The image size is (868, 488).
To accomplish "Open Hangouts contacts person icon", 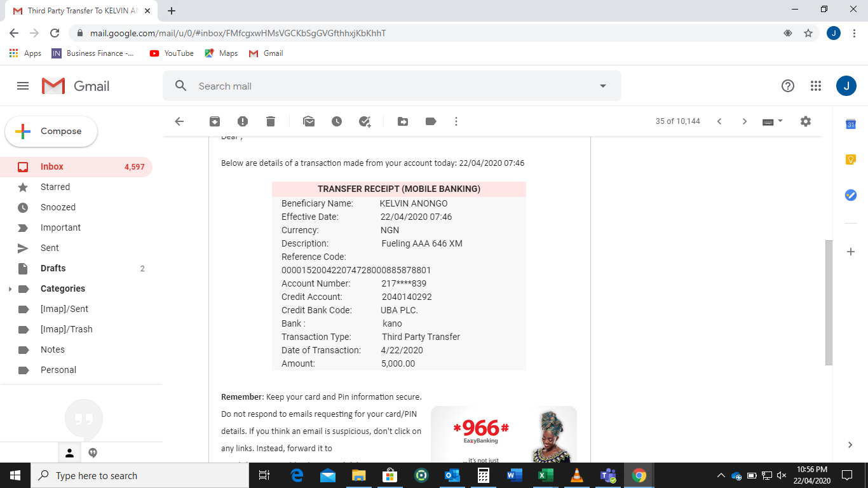I will (70, 453).
